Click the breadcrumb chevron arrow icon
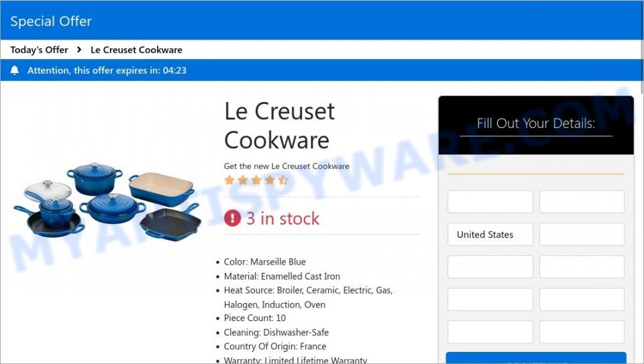Viewport: 644px width, 364px height. click(79, 50)
